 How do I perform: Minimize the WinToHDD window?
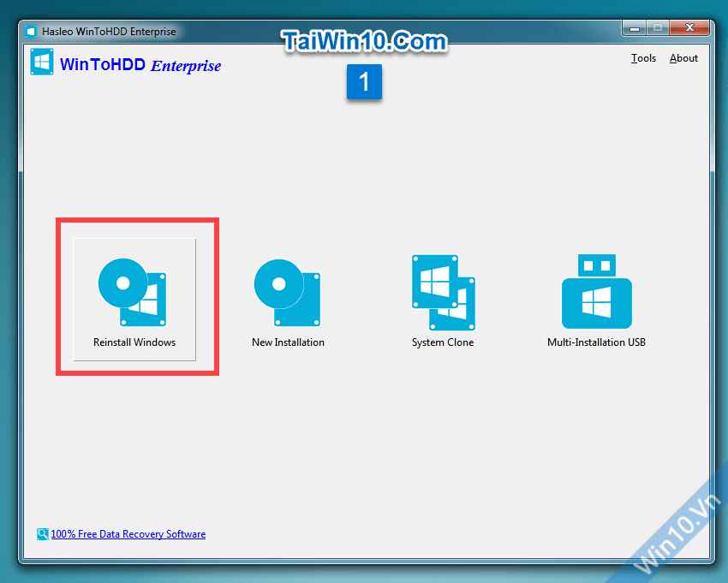point(634,28)
